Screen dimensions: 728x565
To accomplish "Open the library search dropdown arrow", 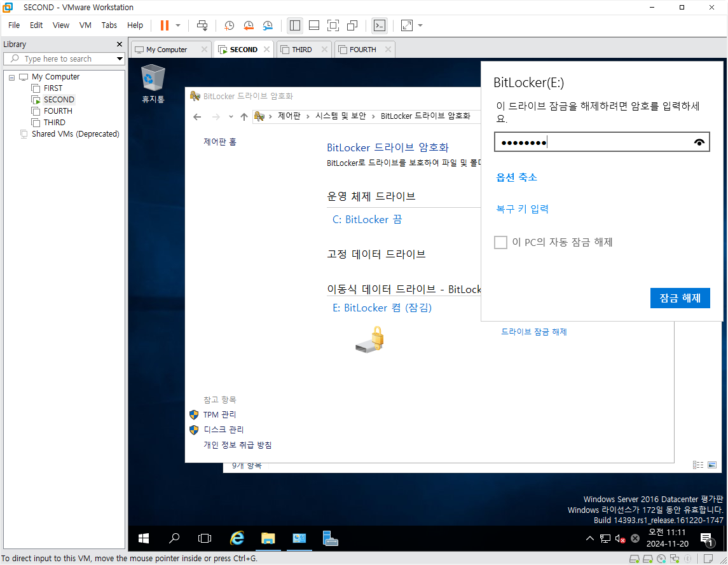I will pos(120,58).
